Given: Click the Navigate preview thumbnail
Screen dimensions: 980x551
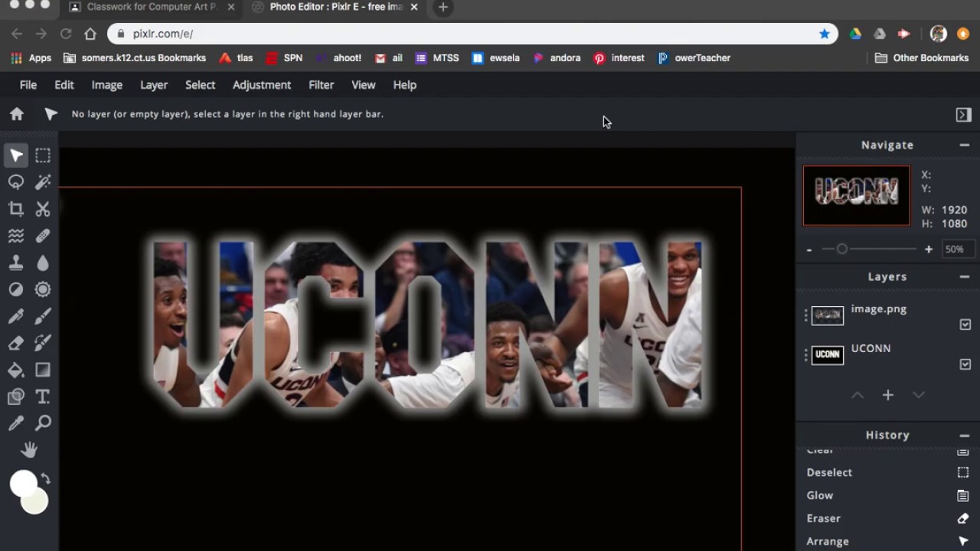Looking at the screenshot, I should [x=857, y=196].
